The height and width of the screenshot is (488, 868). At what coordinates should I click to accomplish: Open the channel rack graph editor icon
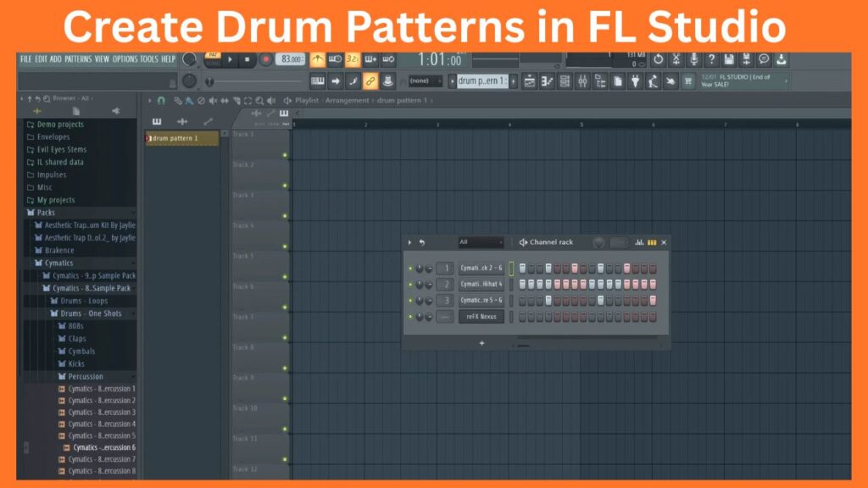[x=639, y=242]
